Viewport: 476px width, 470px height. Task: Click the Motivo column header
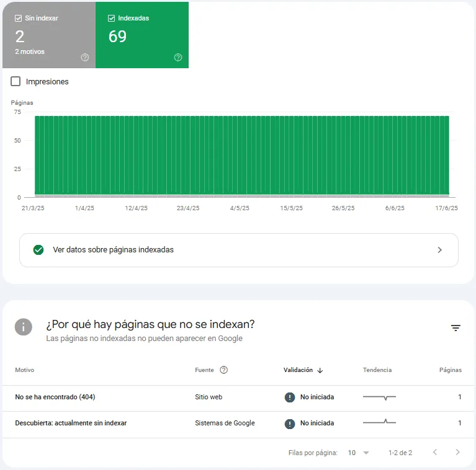point(25,370)
